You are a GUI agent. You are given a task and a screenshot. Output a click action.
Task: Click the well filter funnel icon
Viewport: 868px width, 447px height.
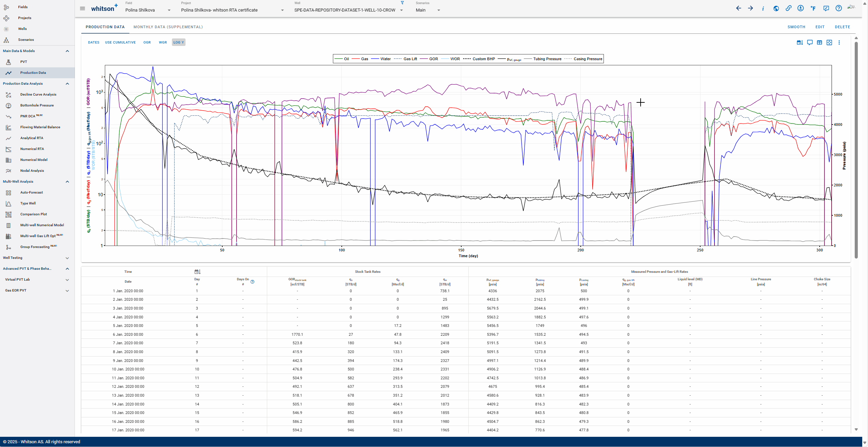402,3
